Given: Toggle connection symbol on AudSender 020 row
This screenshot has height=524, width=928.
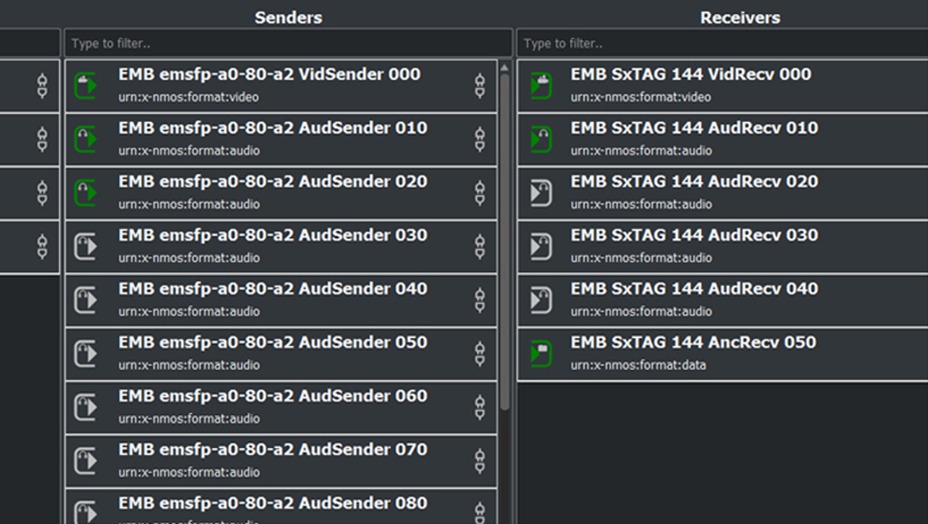Looking at the screenshot, I should click(479, 193).
